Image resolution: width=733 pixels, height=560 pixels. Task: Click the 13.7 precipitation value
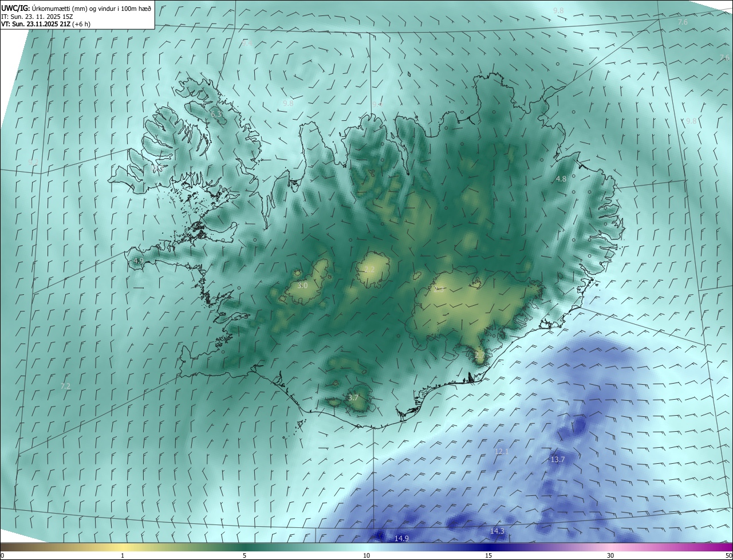point(558,460)
